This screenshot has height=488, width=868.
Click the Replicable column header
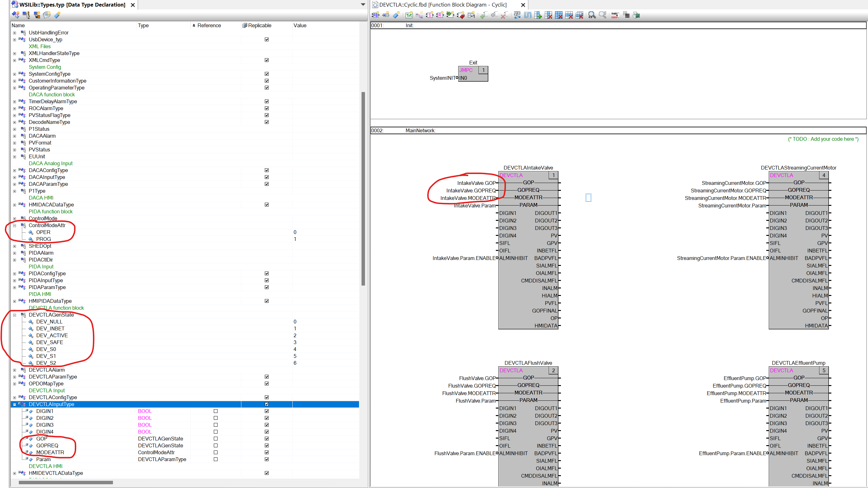(x=259, y=25)
